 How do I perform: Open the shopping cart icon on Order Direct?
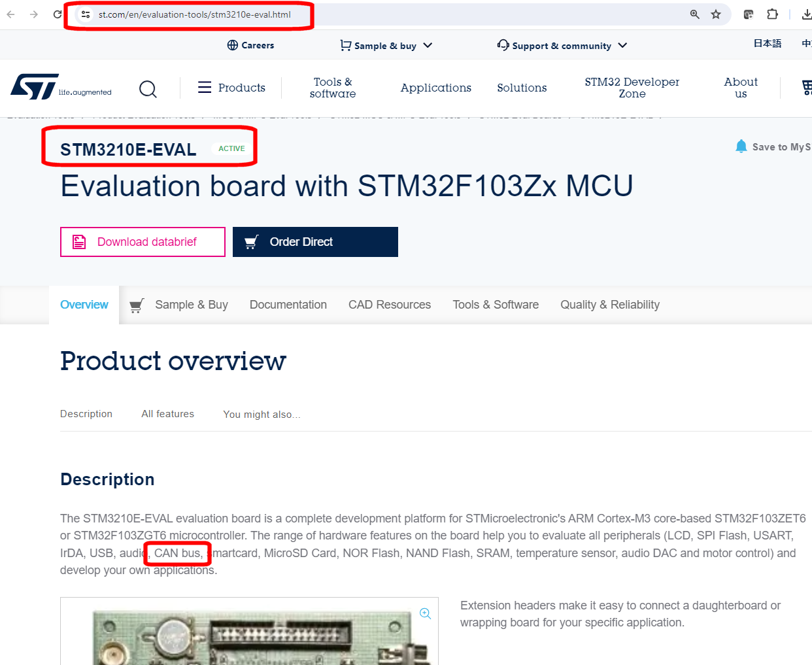tap(251, 241)
